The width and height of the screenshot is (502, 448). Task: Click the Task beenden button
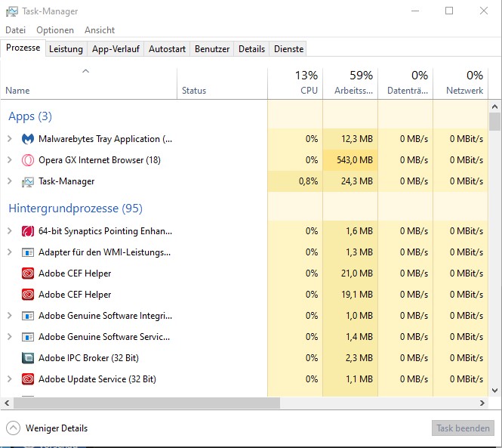click(x=463, y=428)
